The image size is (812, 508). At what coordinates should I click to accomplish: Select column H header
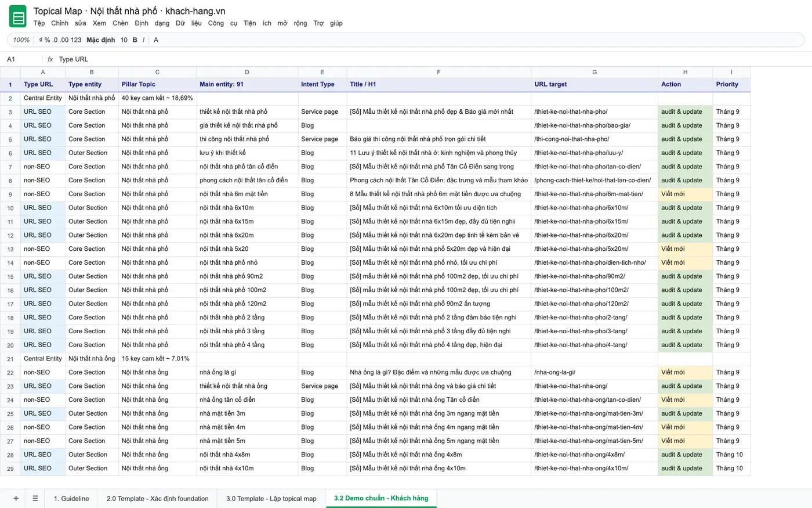(685, 72)
